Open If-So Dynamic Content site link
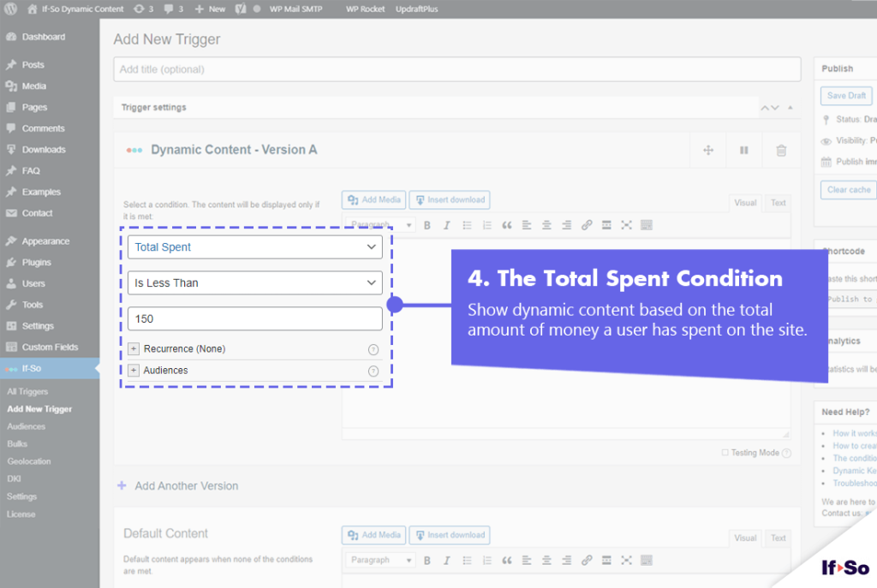This screenshot has width=877, height=588. [x=75, y=9]
